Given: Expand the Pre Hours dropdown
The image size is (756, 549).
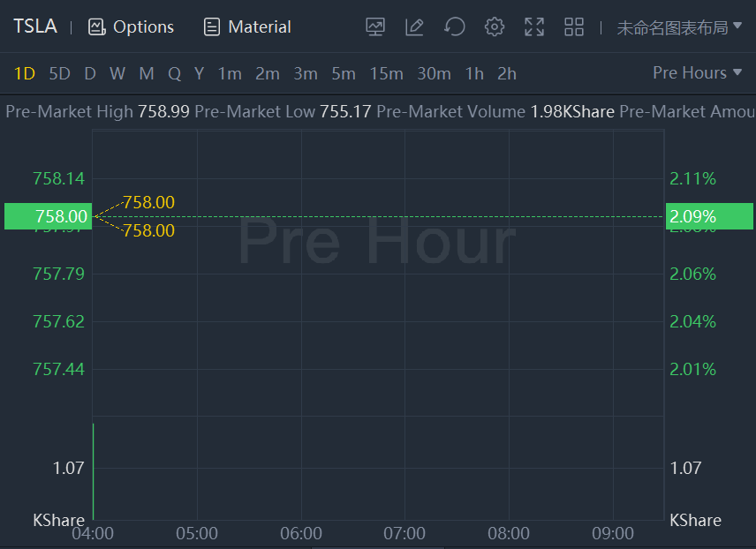Looking at the screenshot, I should coord(697,73).
